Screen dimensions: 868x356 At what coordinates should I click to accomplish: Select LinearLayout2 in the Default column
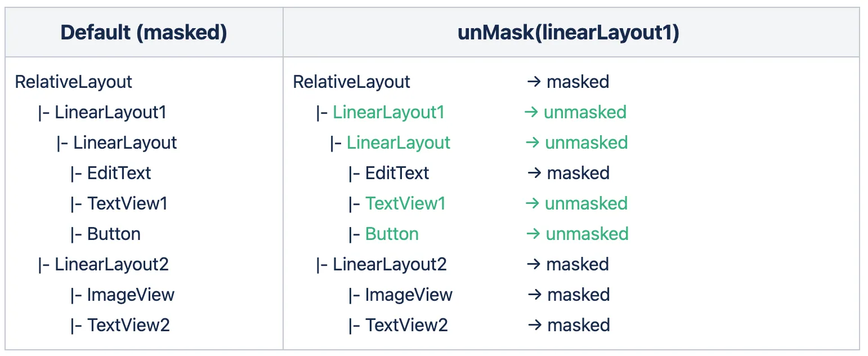coord(111,265)
